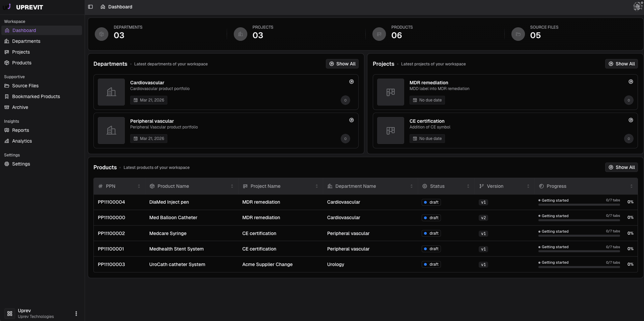Click the progress bar for DiaMed Inject pen

pos(579,204)
